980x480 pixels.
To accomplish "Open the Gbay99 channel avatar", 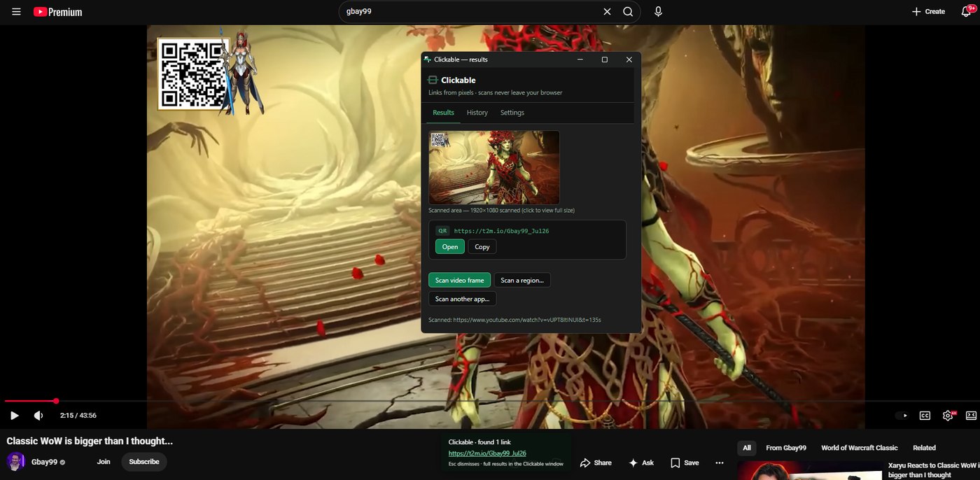I will [15, 462].
